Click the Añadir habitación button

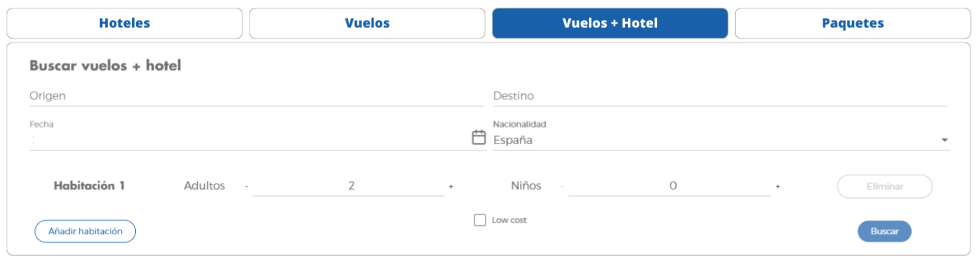(85, 231)
